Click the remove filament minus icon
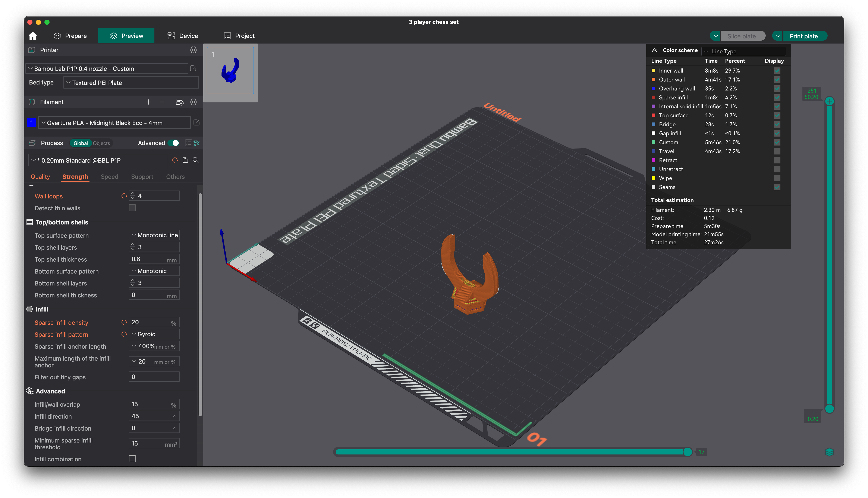 (162, 102)
